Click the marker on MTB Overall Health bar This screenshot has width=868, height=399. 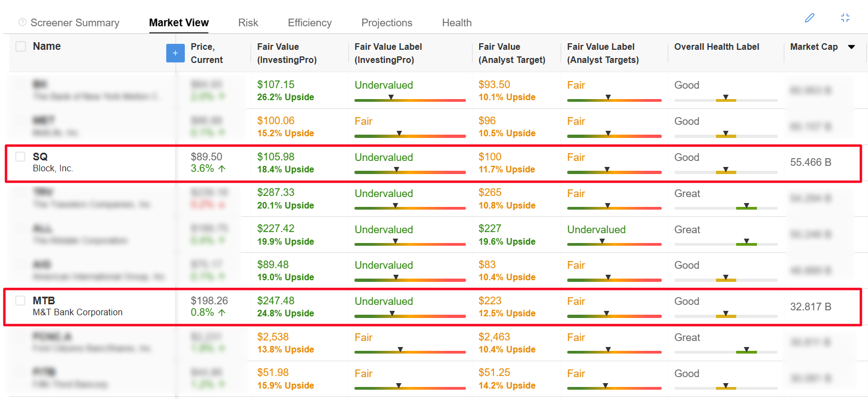pyautogui.click(x=726, y=314)
